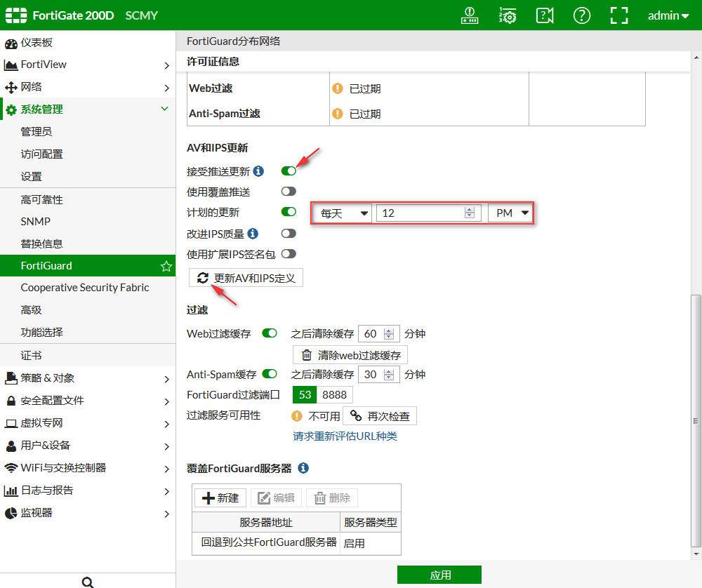Click the 日志与报告 bar chart icon
This screenshot has height=588, width=702.
[11, 491]
